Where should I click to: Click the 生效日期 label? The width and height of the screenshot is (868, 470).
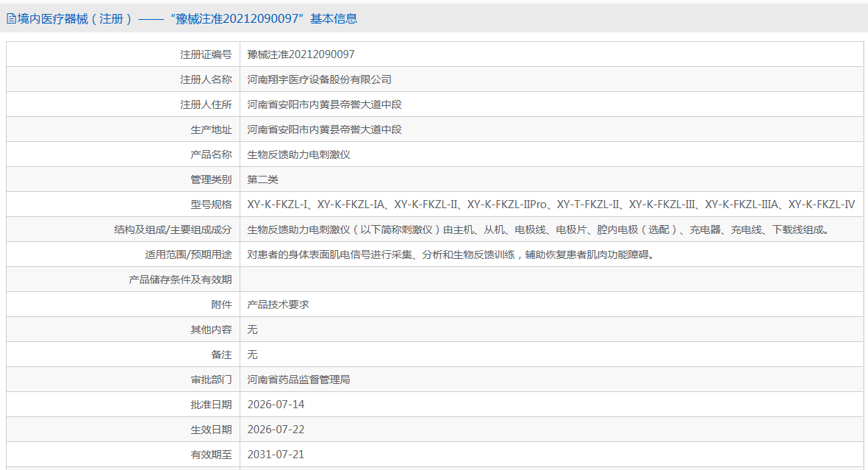click(211, 430)
